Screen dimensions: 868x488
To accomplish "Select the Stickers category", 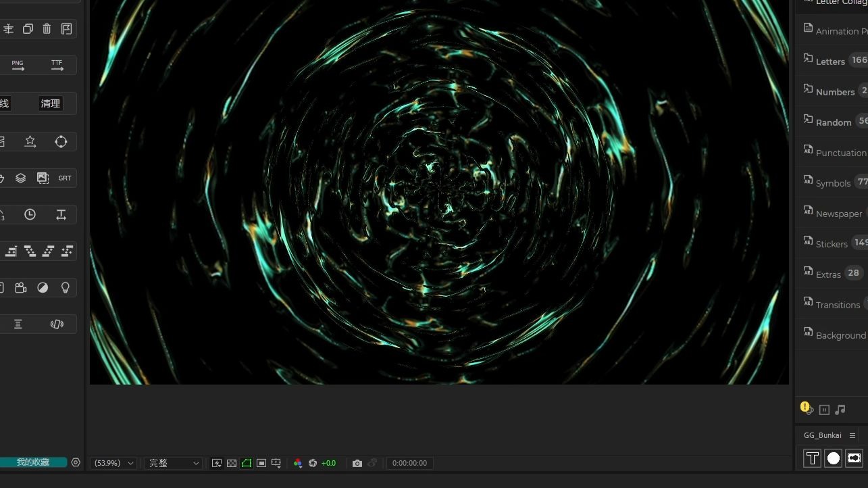I will coord(832,243).
